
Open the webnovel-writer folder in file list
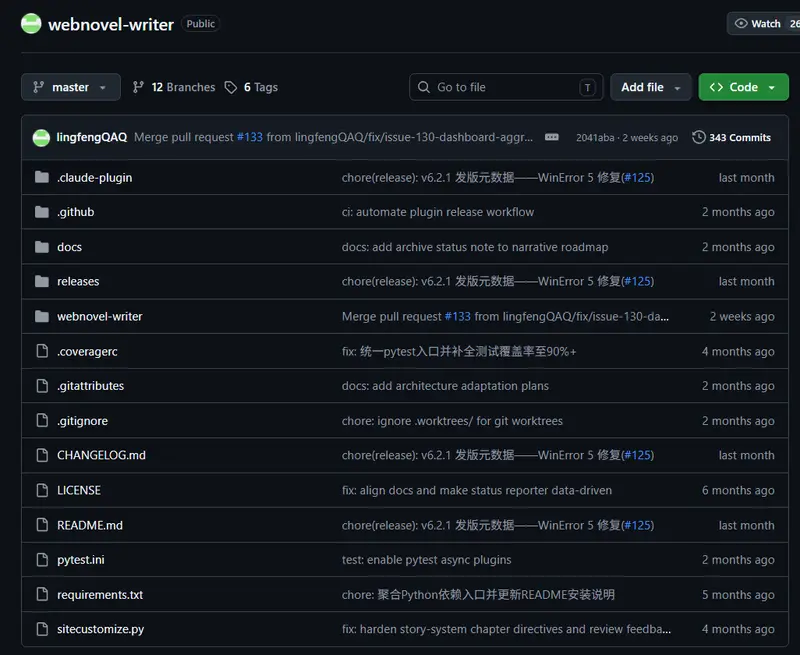pos(99,316)
